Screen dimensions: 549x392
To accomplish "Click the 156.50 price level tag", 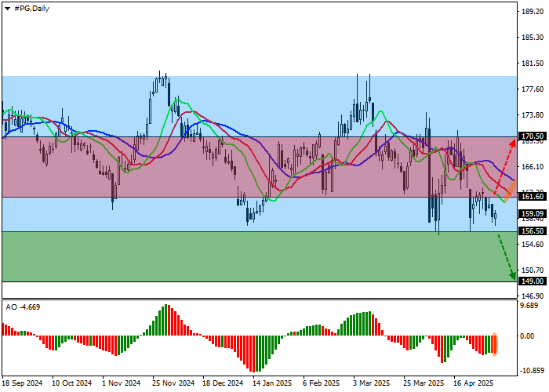I will pyautogui.click(x=532, y=231).
